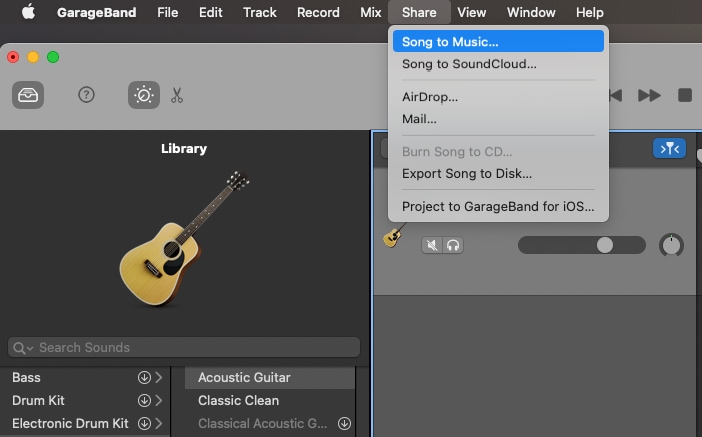Download Electronic Drum Kit sounds
Image resolution: width=702 pixels, height=437 pixels.
(144, 423)
